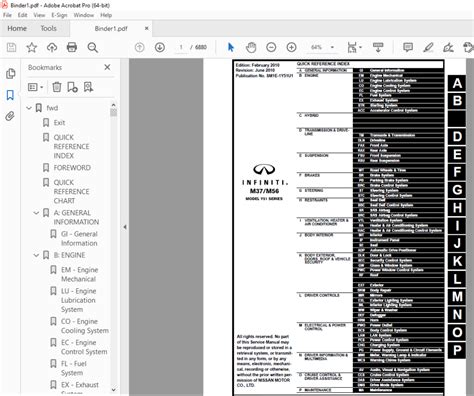Open the Attachments paperclip icon
474x396 pixels.
click(x=10, y=116)
